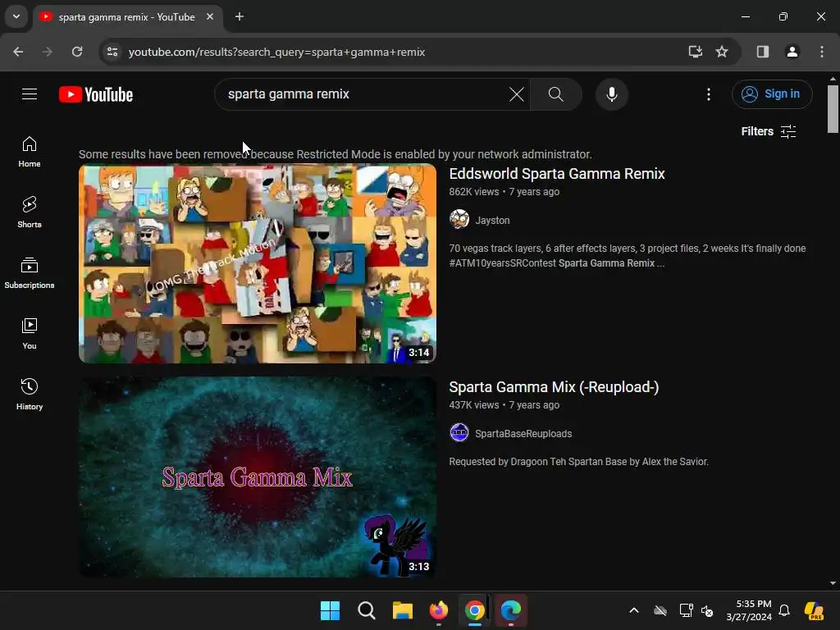
Task: Open Subscriptions in the sidebar
Action: 30,272
